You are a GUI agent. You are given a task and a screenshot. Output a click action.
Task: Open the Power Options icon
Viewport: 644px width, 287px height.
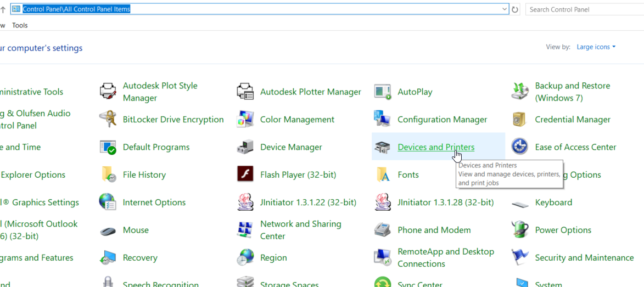pyautogui.click(x=519, y=230)
